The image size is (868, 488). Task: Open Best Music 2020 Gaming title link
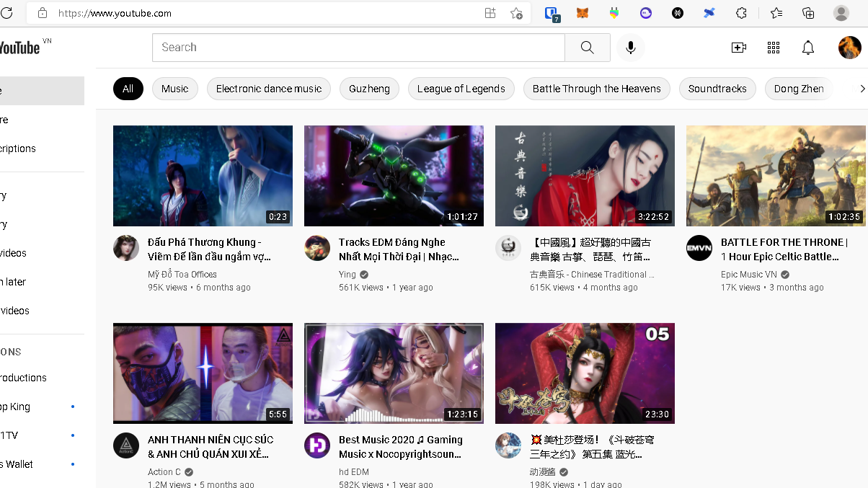tap(401, 447)
